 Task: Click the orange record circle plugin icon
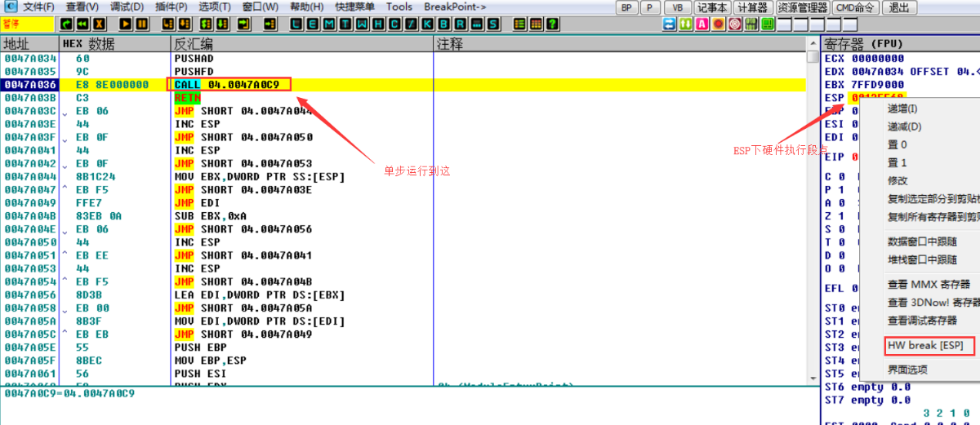tap(718, 24)
